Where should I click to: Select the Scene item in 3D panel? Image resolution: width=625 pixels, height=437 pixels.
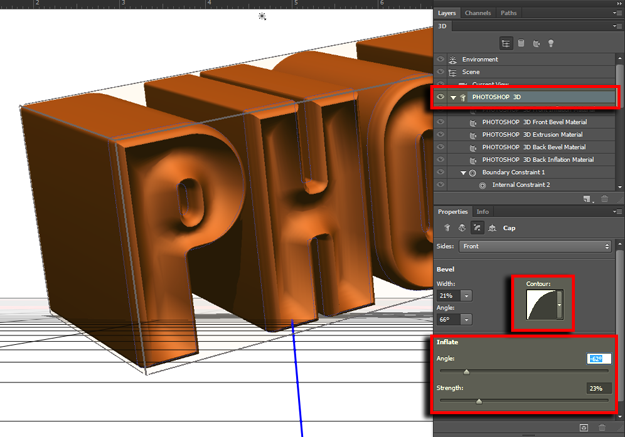coord(473,72)
